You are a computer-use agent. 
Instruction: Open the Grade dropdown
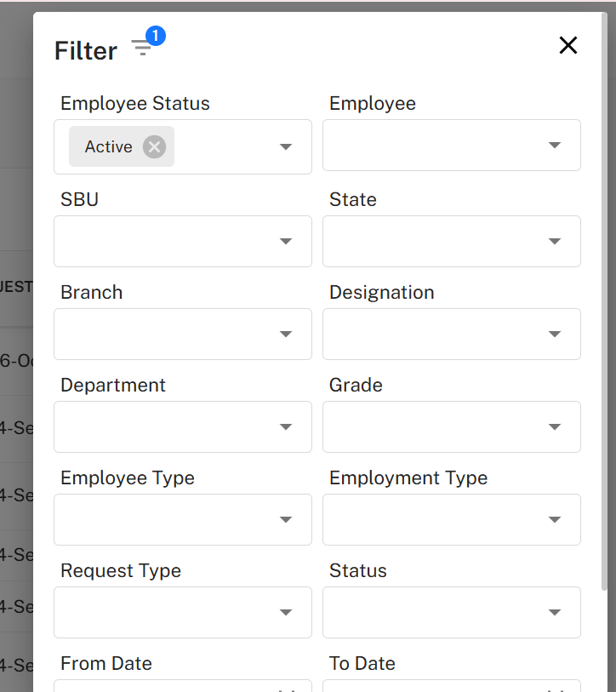(554, 426)
